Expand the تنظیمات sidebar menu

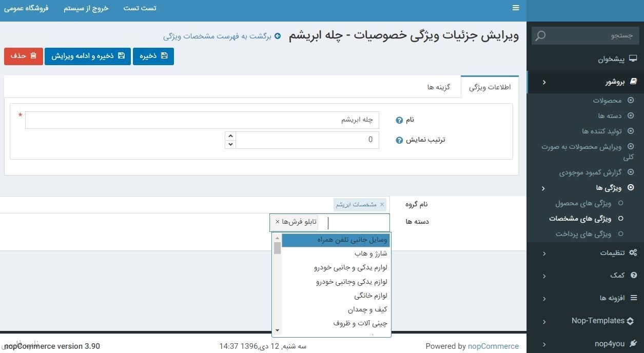pos(612,253)
